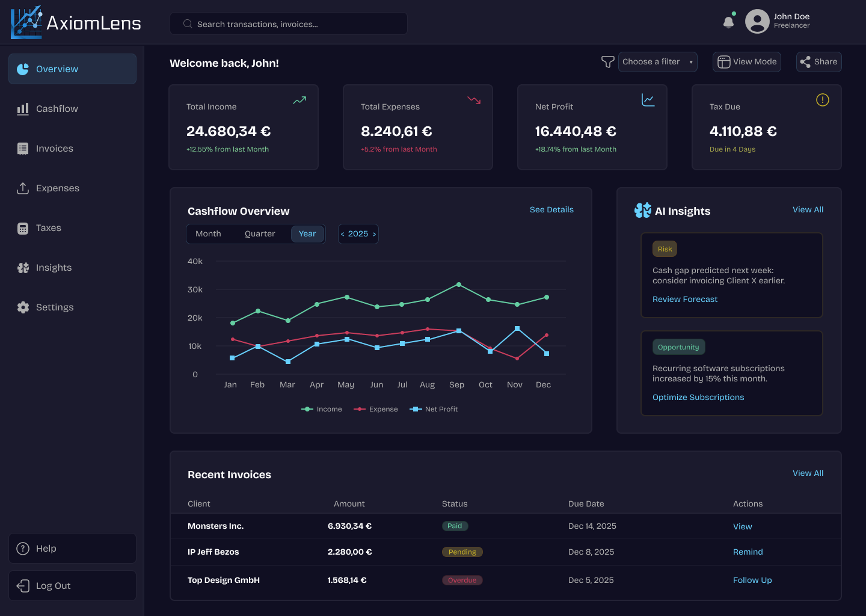Open Invoices in the sidebar

click(54, 149)
